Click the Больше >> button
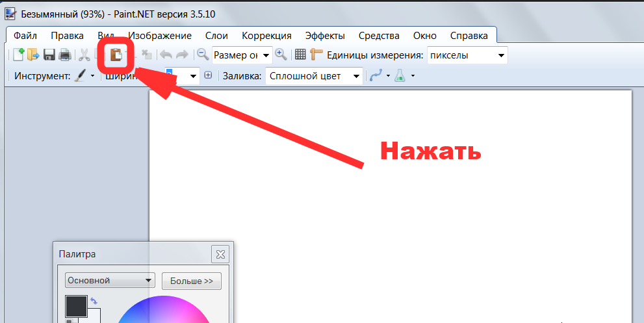The height and width of the screenshot is (323, 644). tap(192, 281)
